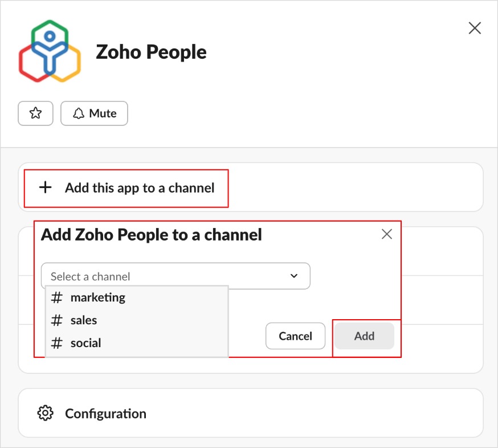This screenshot has height=448, width=498.
Task: Star the Zoho People app
Action: (35, 113)
